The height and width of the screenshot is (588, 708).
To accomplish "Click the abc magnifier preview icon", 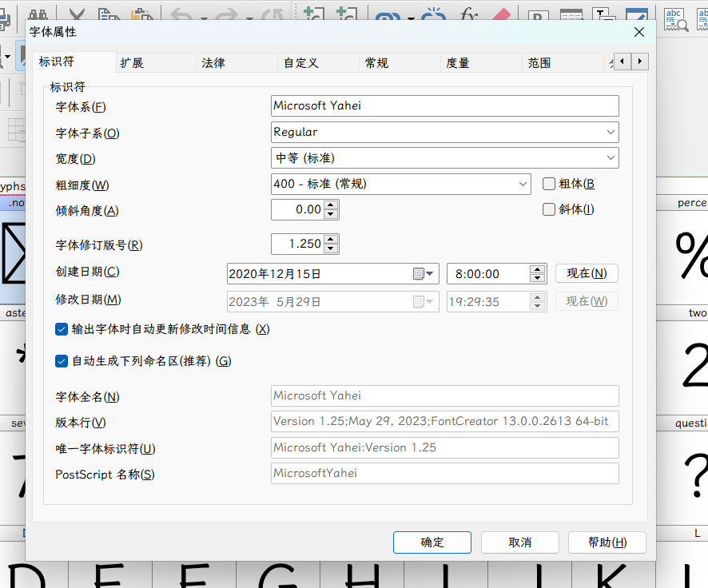I will (676, 20).
